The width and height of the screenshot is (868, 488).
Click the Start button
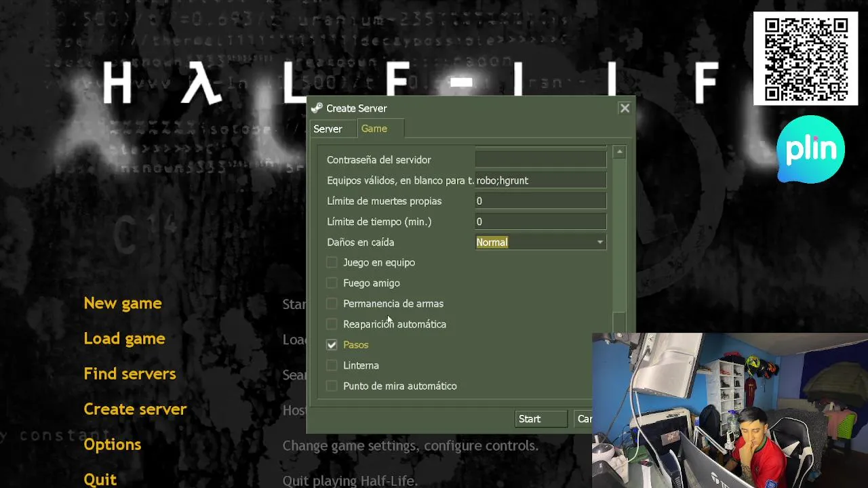540,419
